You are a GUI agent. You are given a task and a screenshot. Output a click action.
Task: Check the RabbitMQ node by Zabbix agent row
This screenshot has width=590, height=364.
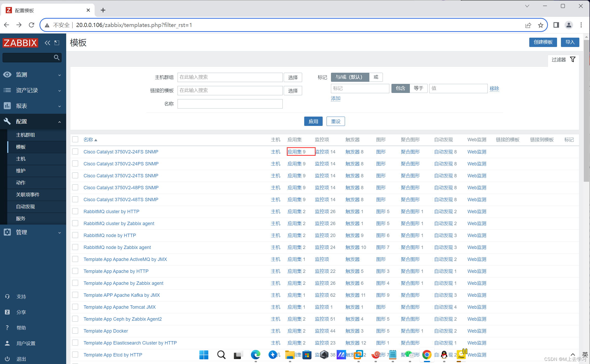pos(75,247)
